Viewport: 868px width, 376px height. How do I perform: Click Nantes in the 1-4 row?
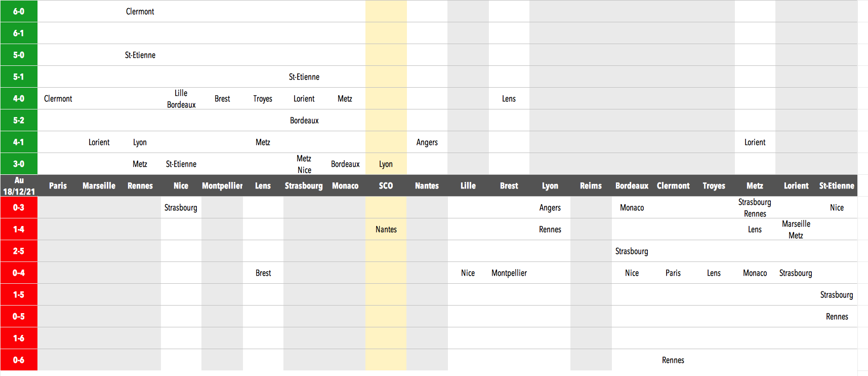click(386, 229)
